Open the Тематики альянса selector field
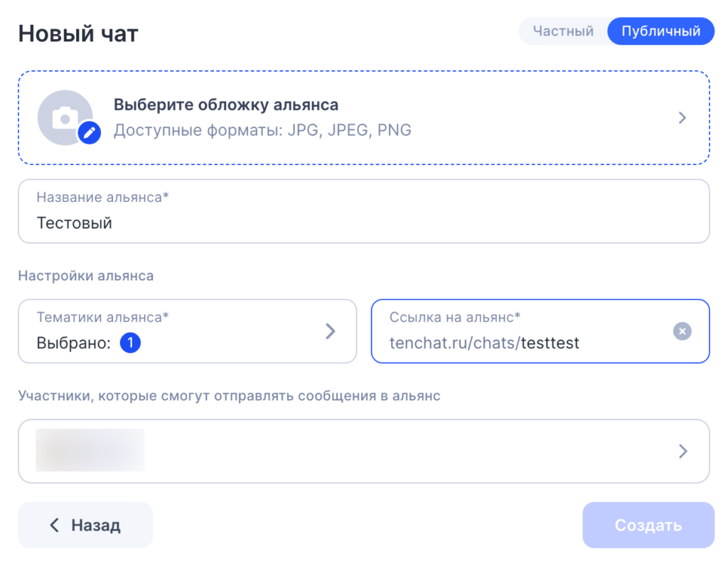The height and width of the screenshot is (562, 728). pyautogui.click(x=178, y=331)
